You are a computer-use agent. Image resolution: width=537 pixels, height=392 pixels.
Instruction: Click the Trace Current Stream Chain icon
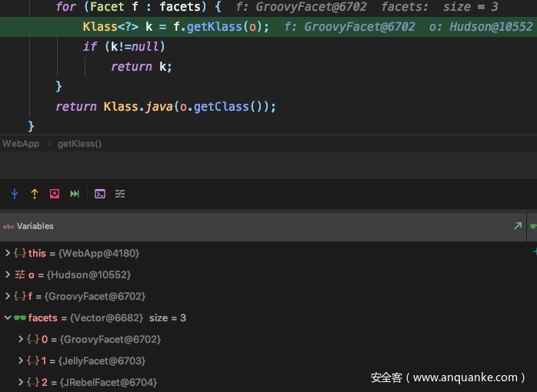120,194
